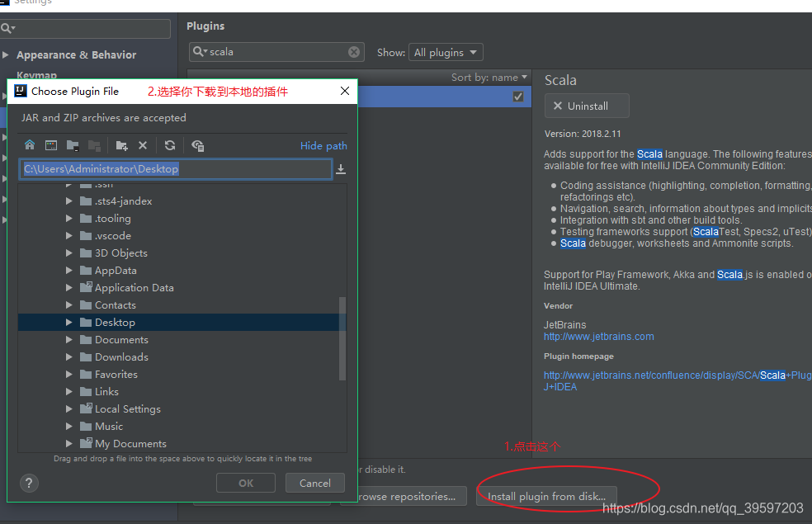Screen dimensions: 812x524
Task: Click the Settings search magnifier icon
Action: (7, 28)
